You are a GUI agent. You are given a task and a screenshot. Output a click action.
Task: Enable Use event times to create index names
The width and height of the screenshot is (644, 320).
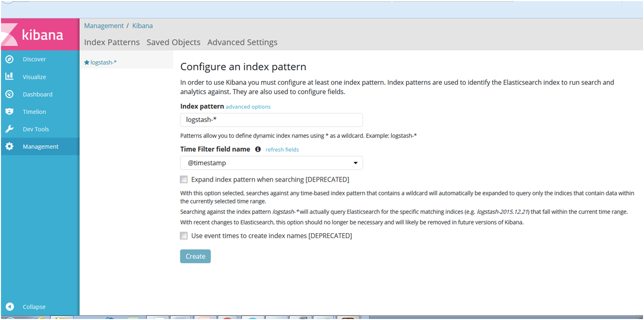point(184,236)
